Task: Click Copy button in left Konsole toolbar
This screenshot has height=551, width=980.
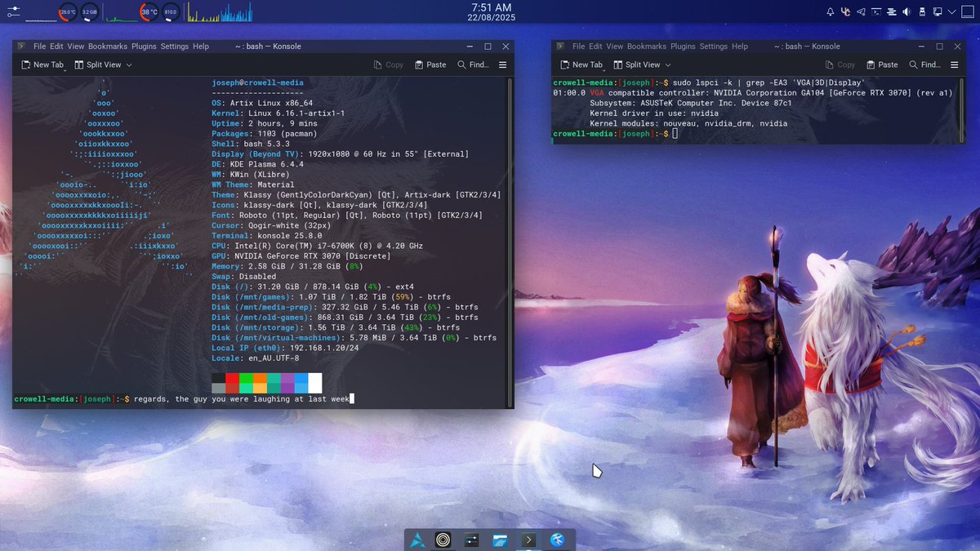Action: [x=389, y=64]
